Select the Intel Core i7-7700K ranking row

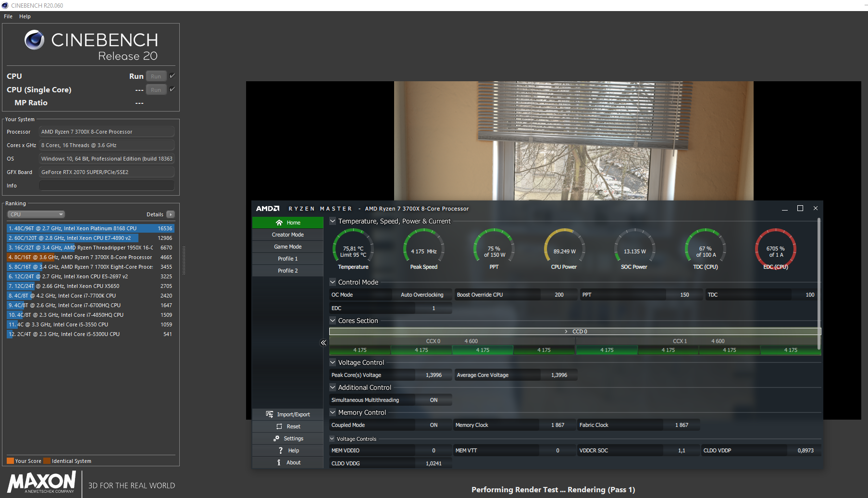click(x=90, y=296)
